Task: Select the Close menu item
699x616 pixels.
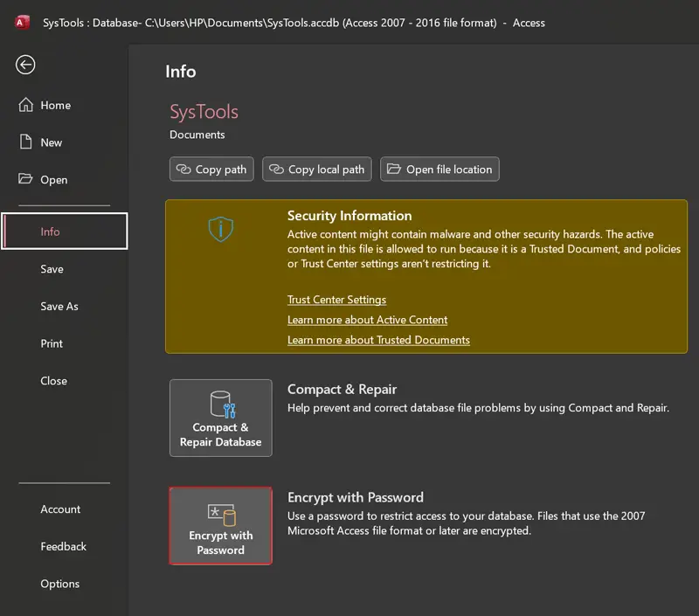Action: [x=53, y=380]
